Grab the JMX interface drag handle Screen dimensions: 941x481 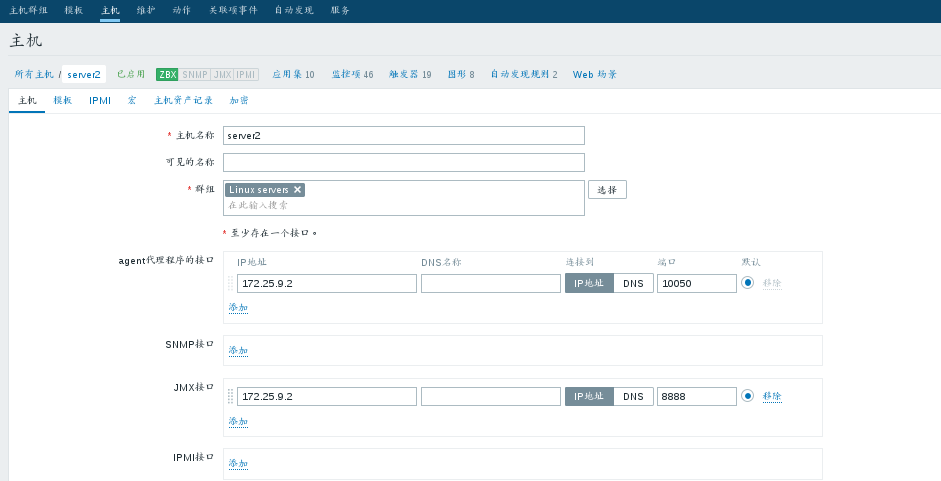point(230,396)
